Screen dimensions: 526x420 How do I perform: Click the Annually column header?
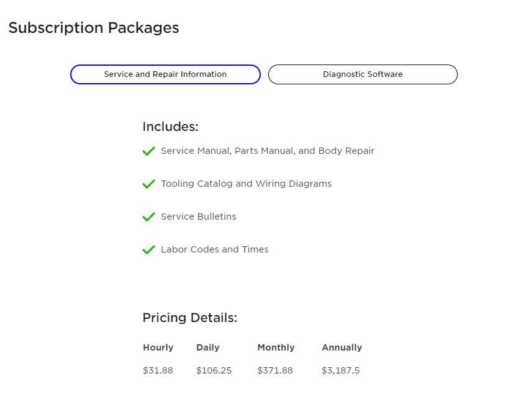342,347
